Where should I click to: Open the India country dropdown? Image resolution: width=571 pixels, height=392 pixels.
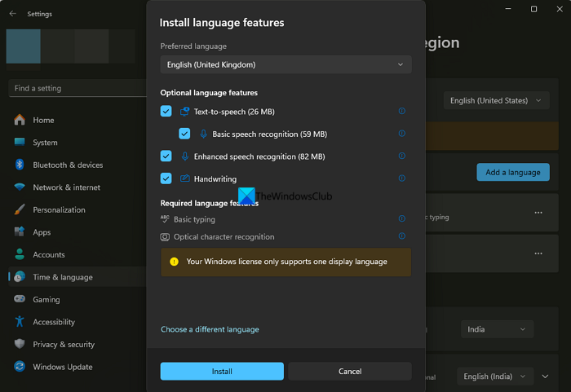tap(496, 330)
